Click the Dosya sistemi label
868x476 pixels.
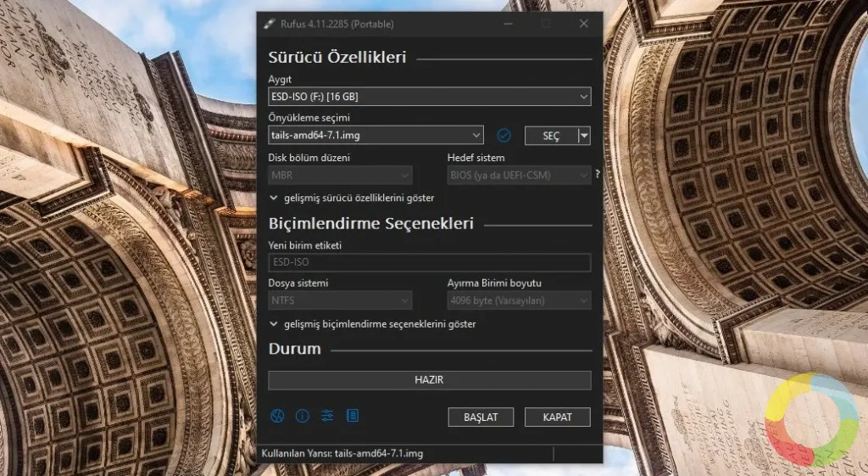pyautogui.click(x=298, y=283)
